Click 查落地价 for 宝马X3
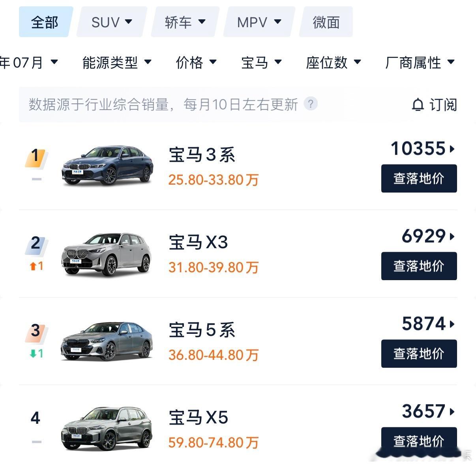The width and height of the screenshot is (476, 466). click(419, 266)
